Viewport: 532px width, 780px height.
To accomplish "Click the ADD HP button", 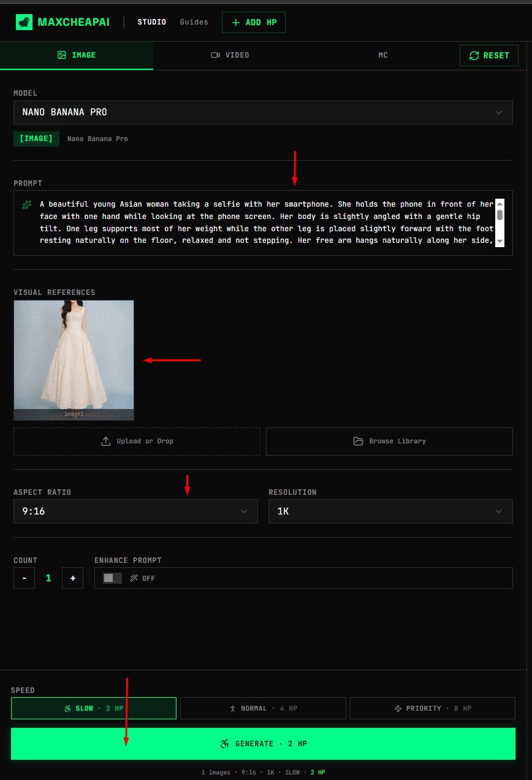I will coord(253,22).
